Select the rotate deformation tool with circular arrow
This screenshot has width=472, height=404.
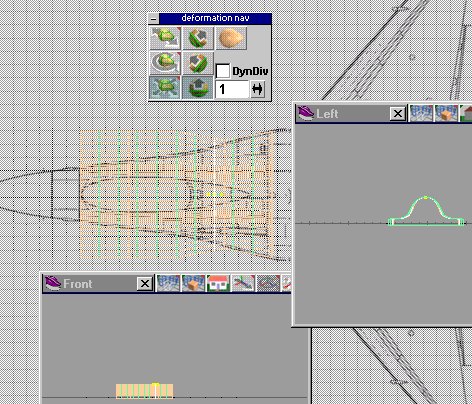click(x=165, y=63)
